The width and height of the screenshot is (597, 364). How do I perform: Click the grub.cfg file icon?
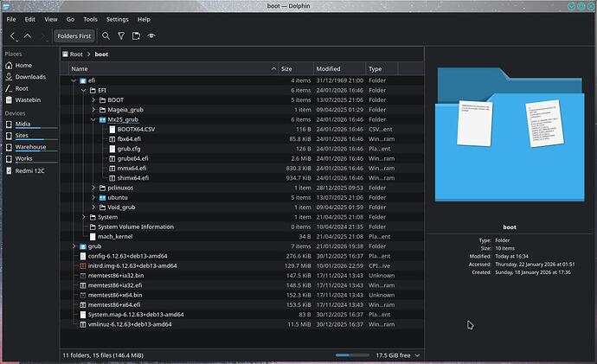pos(112,148)
